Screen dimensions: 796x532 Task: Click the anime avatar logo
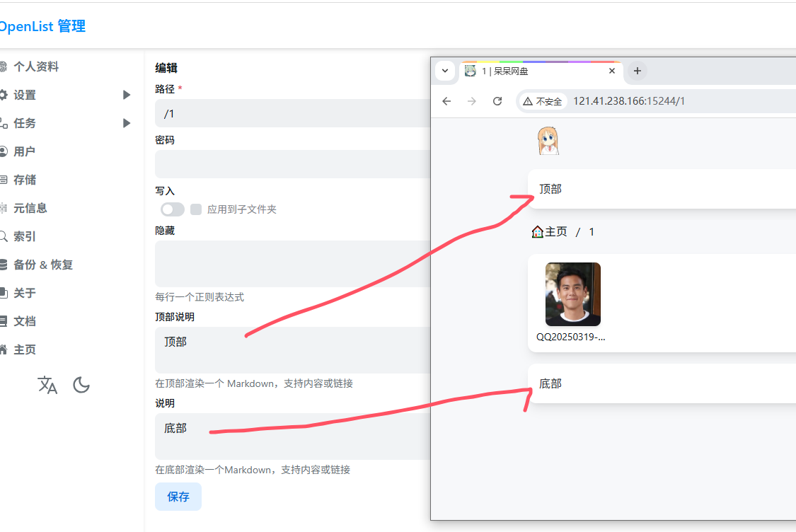[x=548, y=141]
